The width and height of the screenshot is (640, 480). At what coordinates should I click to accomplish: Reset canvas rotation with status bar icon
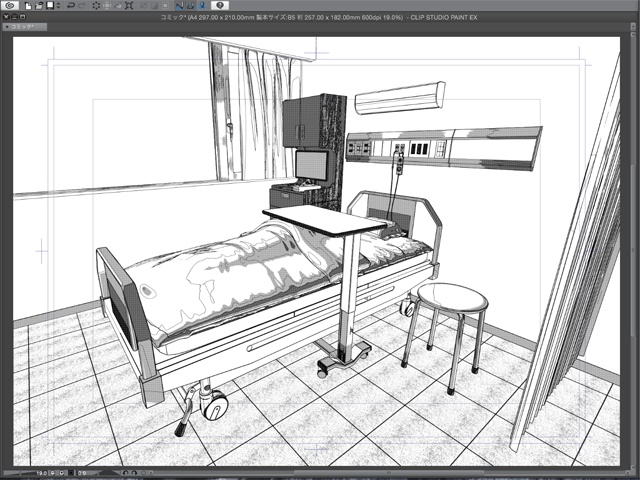(x=143, y=473)
